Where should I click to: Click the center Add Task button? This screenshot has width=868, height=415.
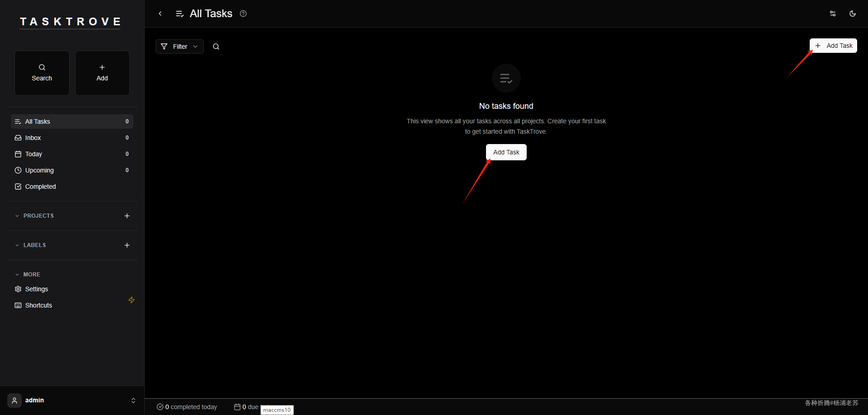[x=506, y=152]
